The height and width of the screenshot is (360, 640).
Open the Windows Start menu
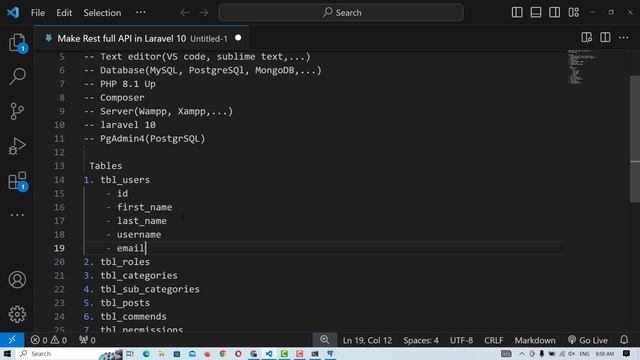[7, 353]
